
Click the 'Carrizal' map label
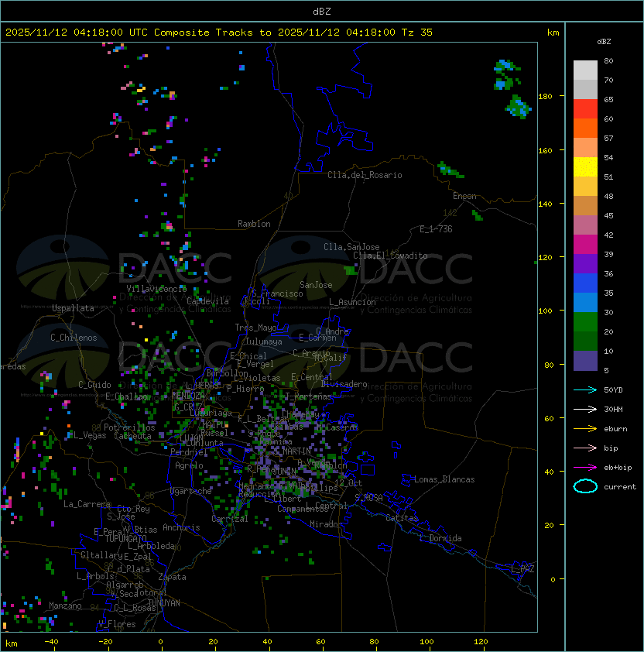pos(229,519)
